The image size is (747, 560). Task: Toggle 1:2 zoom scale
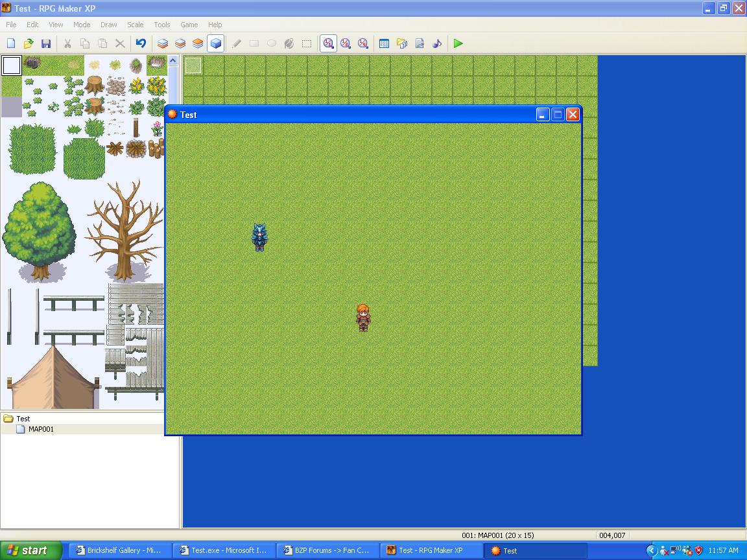click(x=346, y=43)
